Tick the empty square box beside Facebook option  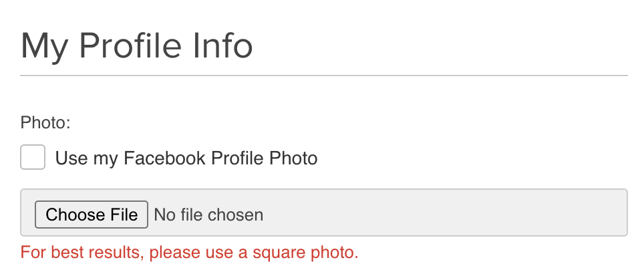pyautogui.click(x=33, y=158)
